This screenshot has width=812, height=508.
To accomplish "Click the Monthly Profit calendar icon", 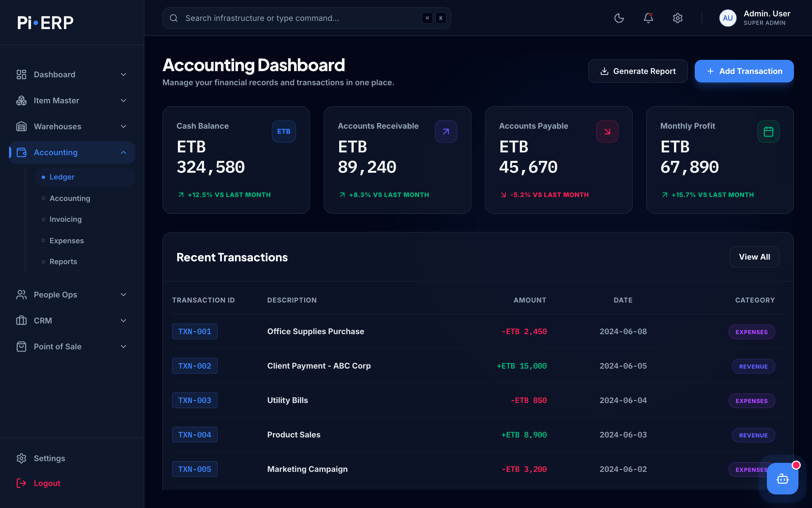I will [768, 131].
